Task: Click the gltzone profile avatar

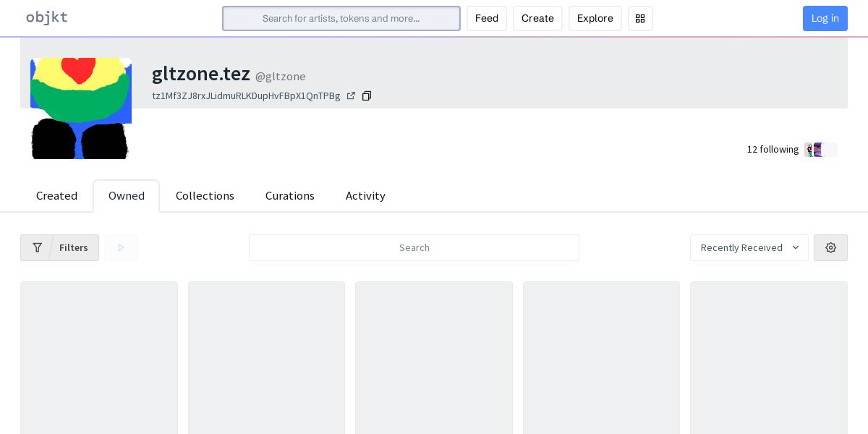Action: pyautogui.click(x=81, y=109)
